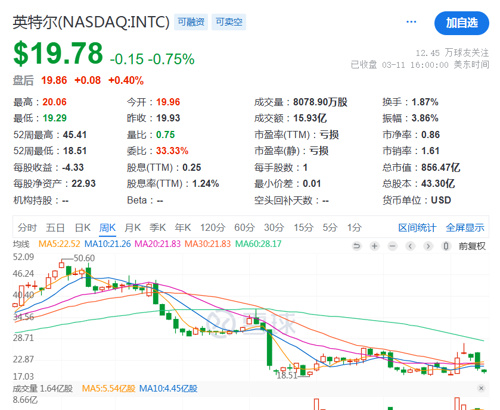500x410 pixels.
Task: Open the three-dot more options menu
Action: 411,22
